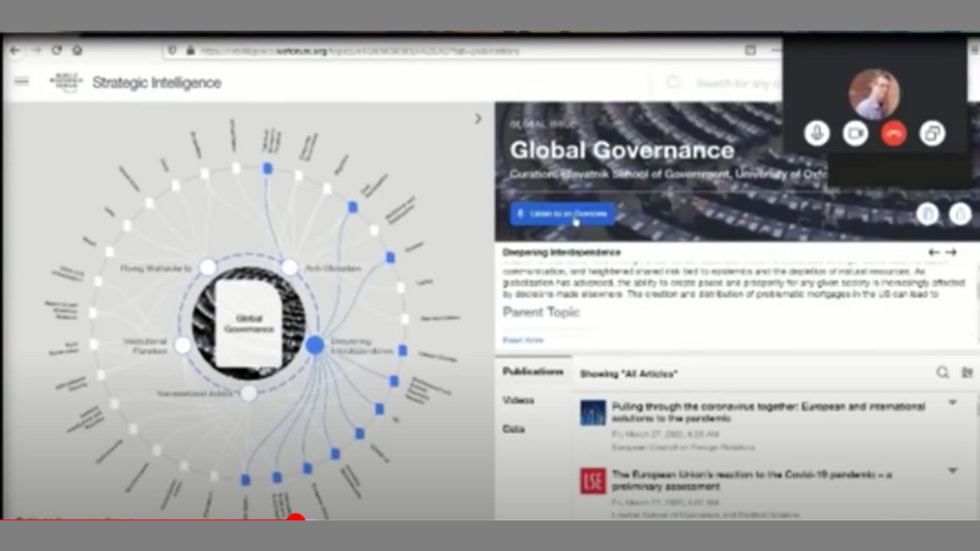
Task: Toggle the camera in call overlay
Action: point(854,133)
